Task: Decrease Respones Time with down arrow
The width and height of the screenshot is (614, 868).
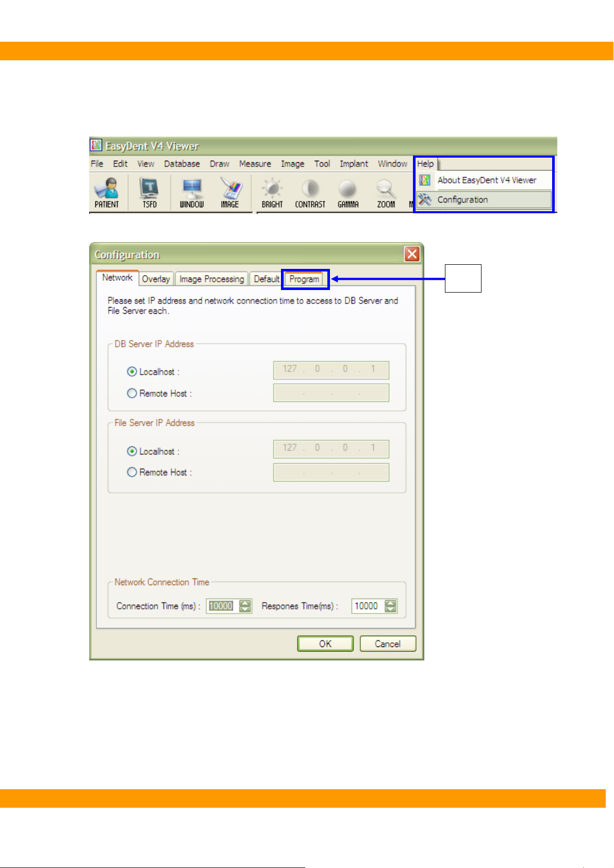Action: (391, 609)
